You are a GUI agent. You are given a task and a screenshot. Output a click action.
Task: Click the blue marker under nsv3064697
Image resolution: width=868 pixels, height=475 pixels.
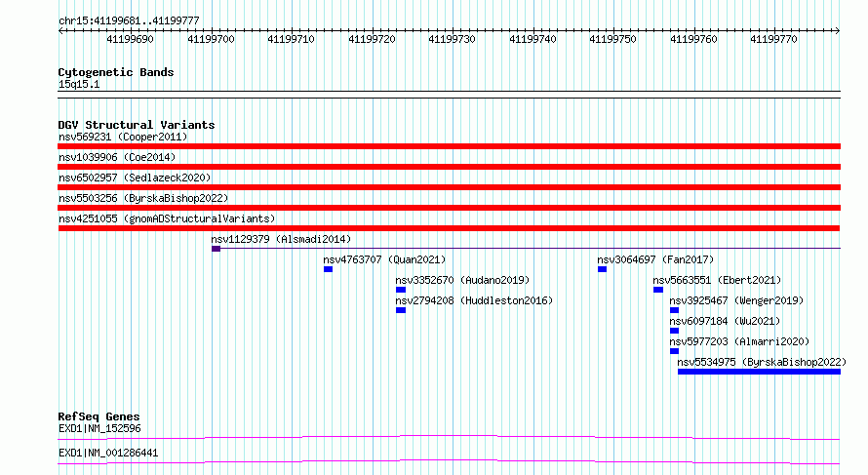click(x=603, y=269)
